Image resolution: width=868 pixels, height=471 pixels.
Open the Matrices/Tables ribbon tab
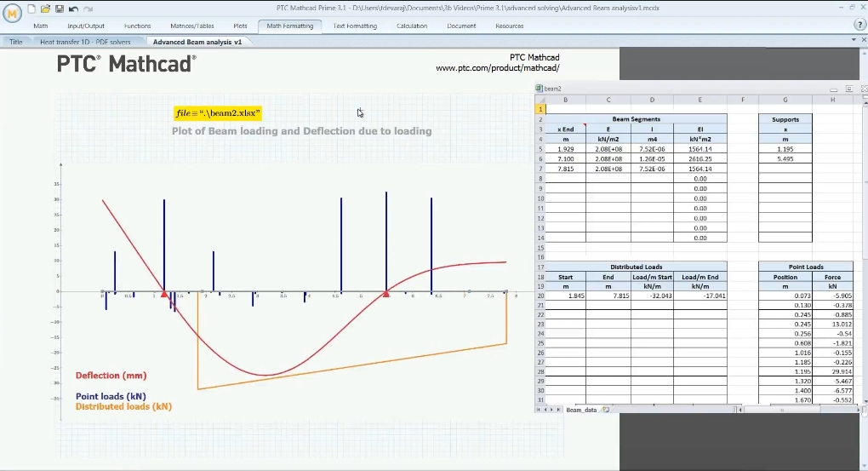192,26
